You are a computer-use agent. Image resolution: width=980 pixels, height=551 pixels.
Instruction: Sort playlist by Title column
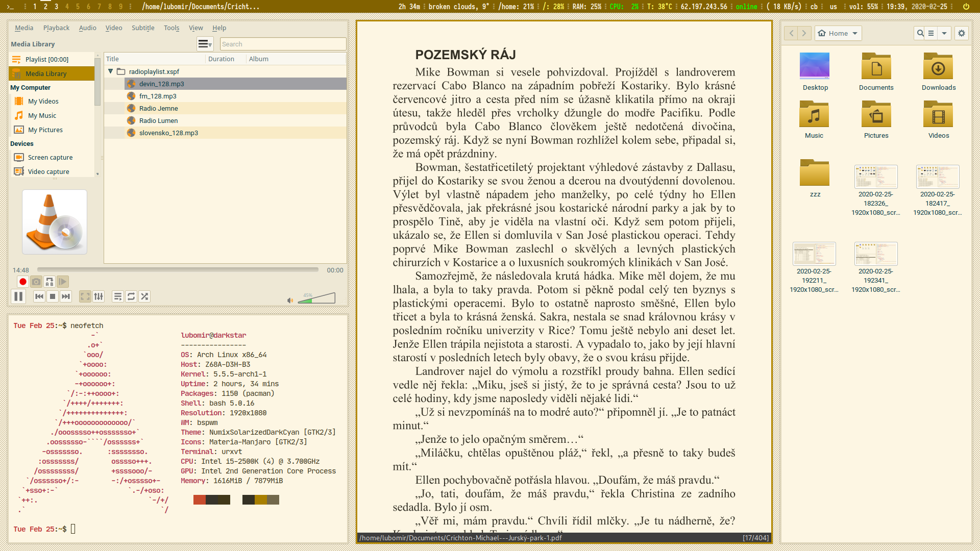click(x=155, y=59)
